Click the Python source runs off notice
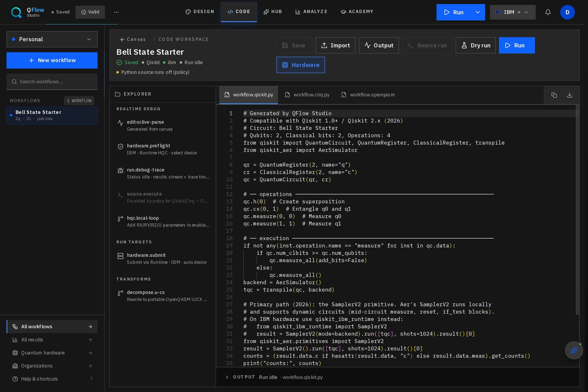The height and width of the screenshot is (392, 588). coord(153,72)
